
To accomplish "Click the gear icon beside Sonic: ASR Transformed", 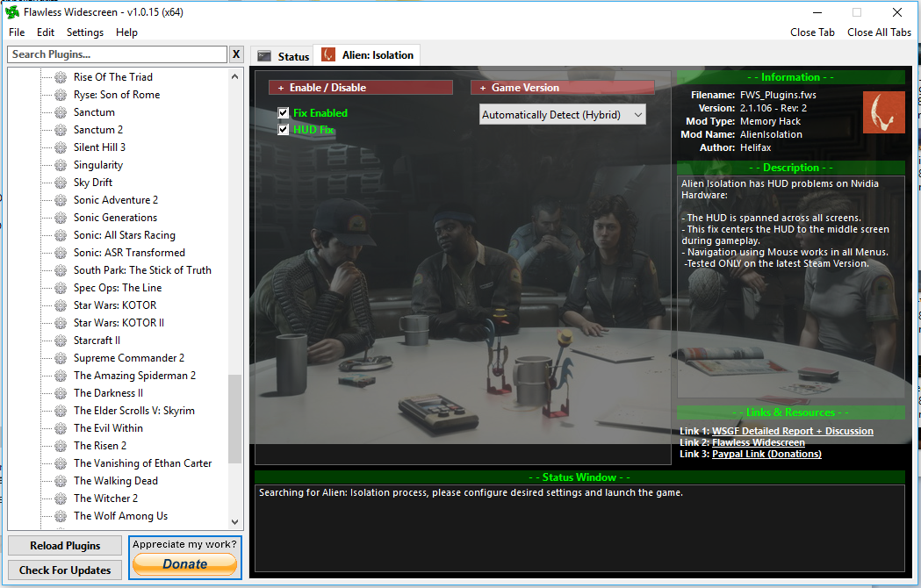I will 61,253.
